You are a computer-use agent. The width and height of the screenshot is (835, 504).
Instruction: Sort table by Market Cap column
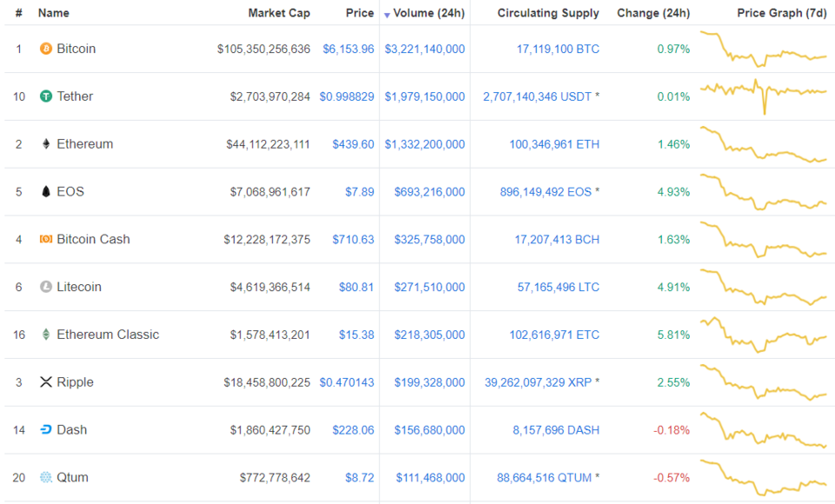279,13
